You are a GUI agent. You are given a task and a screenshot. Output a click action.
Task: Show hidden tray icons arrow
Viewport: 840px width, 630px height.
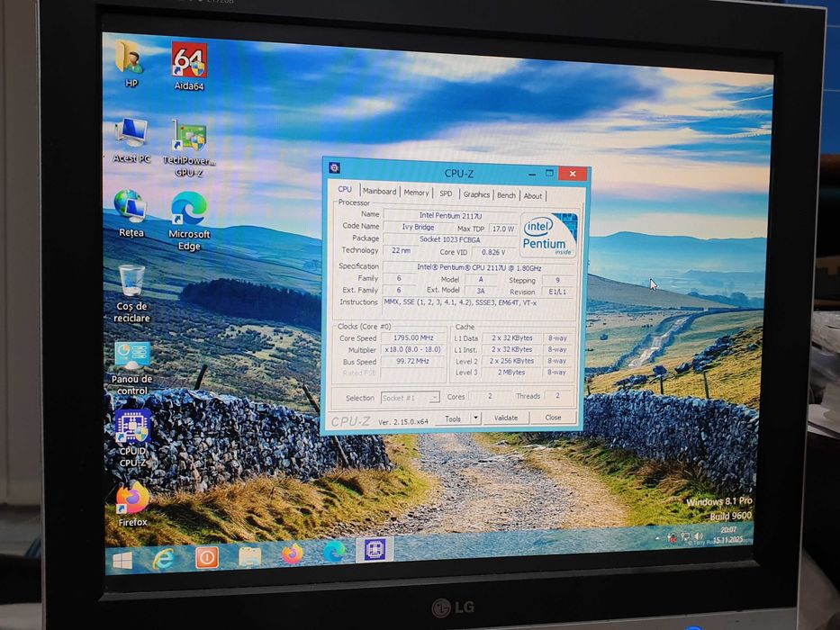(658, 537)
